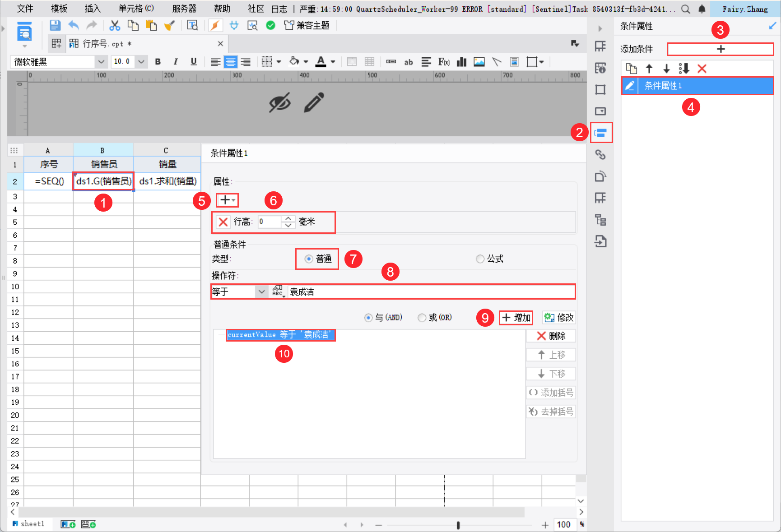Click the 删除 button for the condition
Viewport: 781px width, 532px height.
[551, 336]
